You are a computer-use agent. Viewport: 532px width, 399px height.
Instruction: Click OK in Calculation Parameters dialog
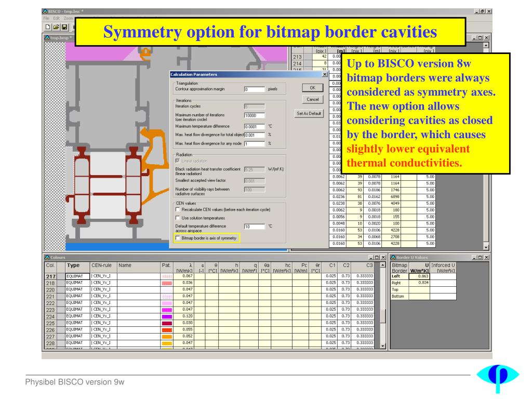coord(312,88)
